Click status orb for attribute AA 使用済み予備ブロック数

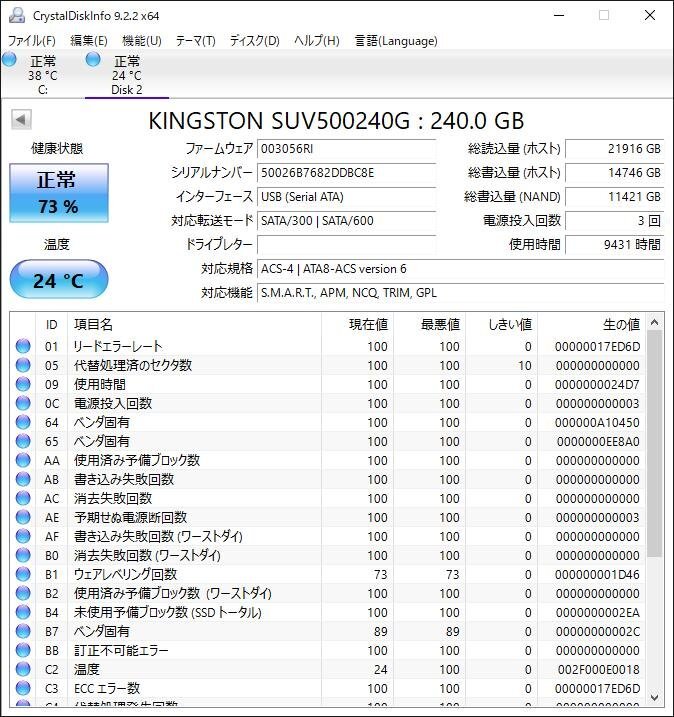23,460
